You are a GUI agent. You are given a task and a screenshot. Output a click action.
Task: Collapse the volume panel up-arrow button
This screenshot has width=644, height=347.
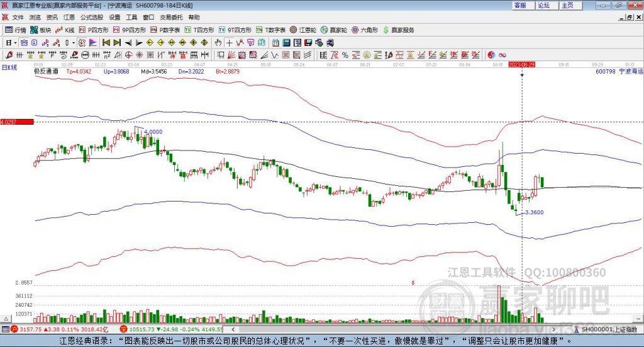[x=6, y=319]
